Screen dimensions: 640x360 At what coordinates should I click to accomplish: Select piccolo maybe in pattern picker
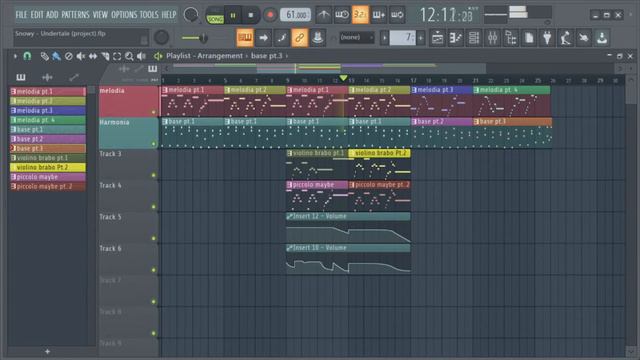pyautogui.click(x=48, y=177)
